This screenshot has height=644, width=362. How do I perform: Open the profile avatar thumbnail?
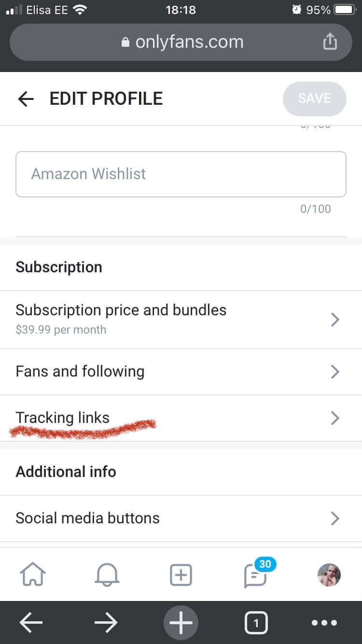point(329,575)
